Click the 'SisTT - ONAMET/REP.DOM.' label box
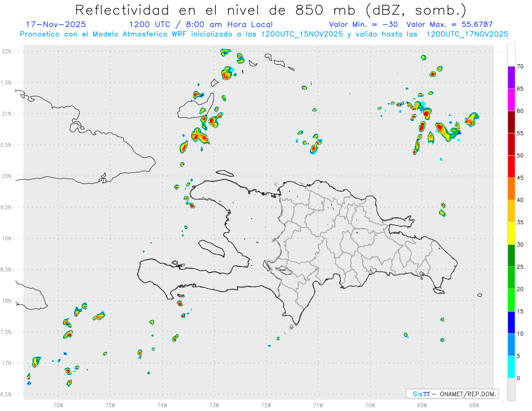Viewport: 532px width, 411px height. [452, 394]
